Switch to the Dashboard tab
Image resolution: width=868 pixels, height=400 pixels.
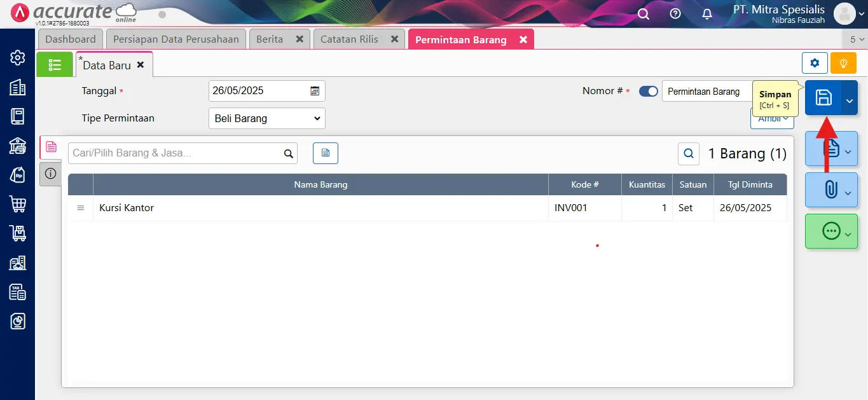70,39
